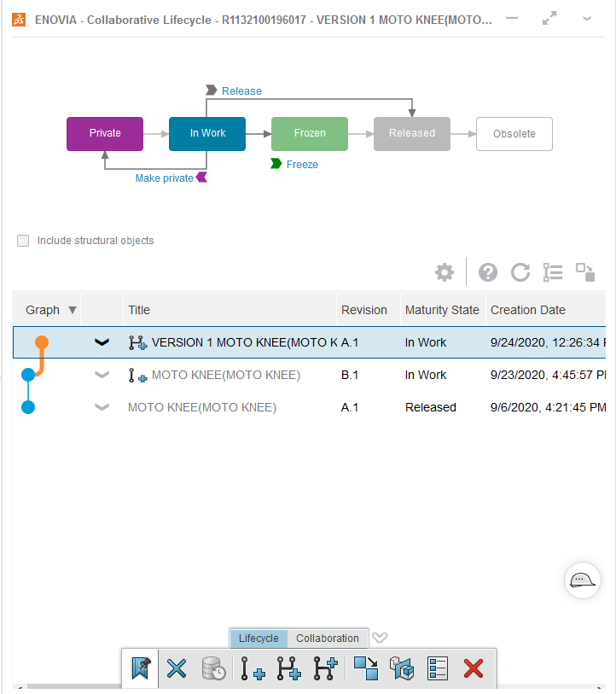Select MOTO KNEE title in Released row

(x=202, y=407)
